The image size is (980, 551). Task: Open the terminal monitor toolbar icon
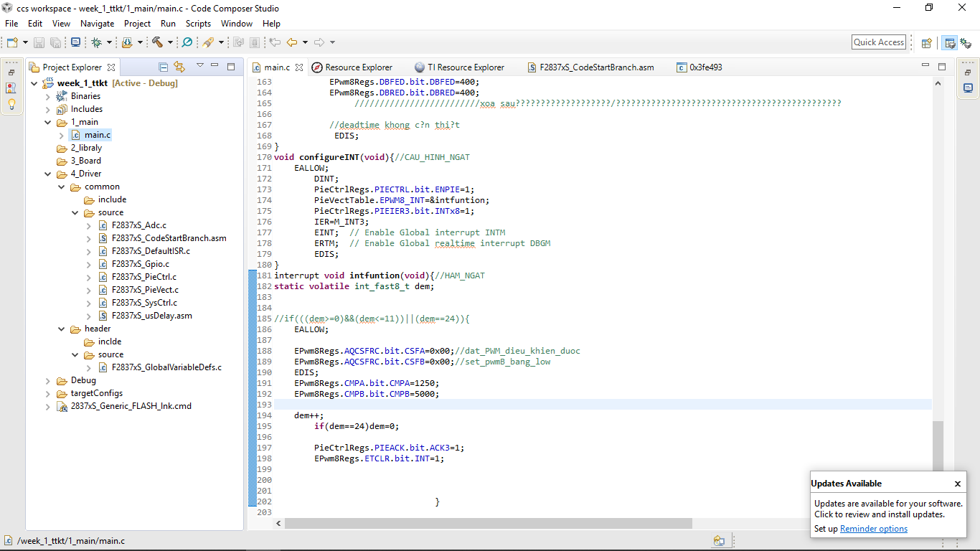pos(76,42)
